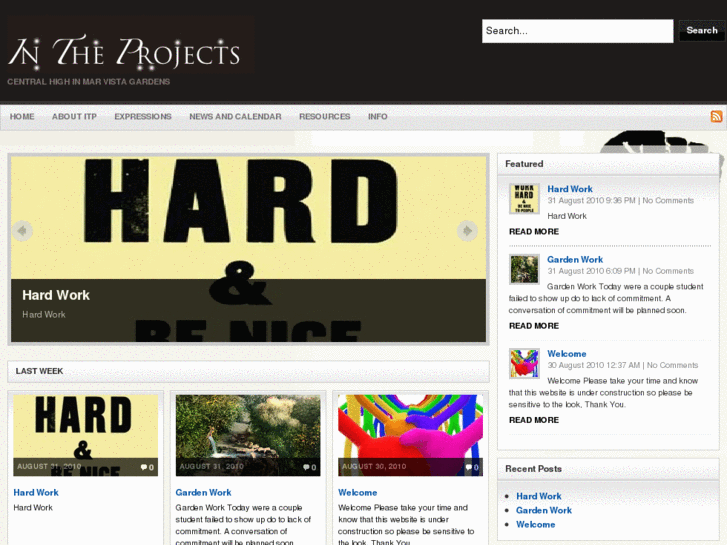Go to News and Calendar menu
This screenshot has height=545, width=727.
click(235, 116)
